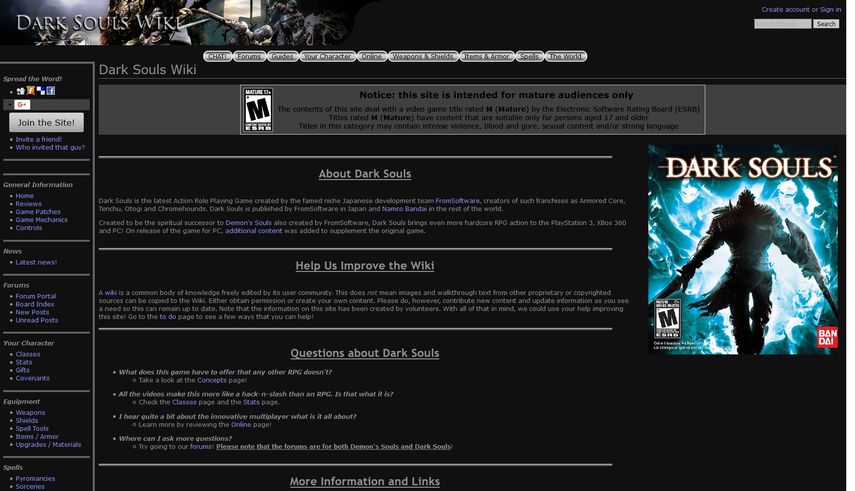Click the Questions about Dark Souls heading
Screen dimensions: 855x491
pos(365,353)
